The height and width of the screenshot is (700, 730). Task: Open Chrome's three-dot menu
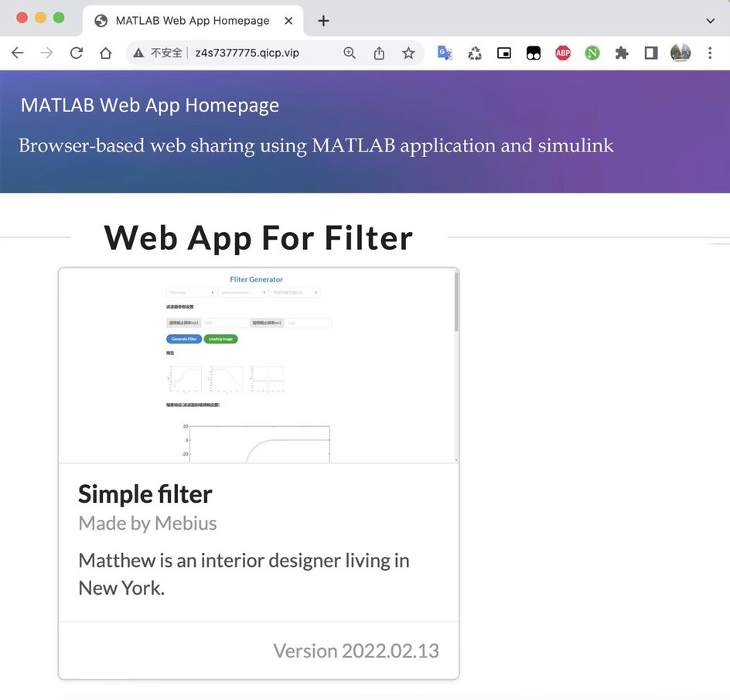coord(710,53)
